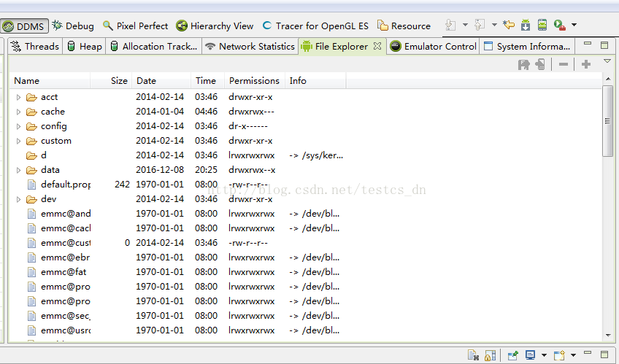Open the next annotation dropdown arrow
Viewport: 619px width, 364px height.
tap(465, 25)
